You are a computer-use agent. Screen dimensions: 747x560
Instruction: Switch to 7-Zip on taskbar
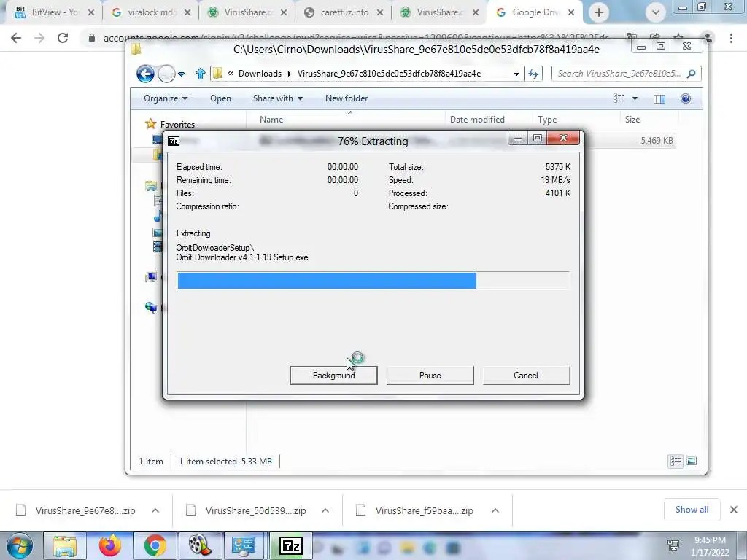[291, 545]
